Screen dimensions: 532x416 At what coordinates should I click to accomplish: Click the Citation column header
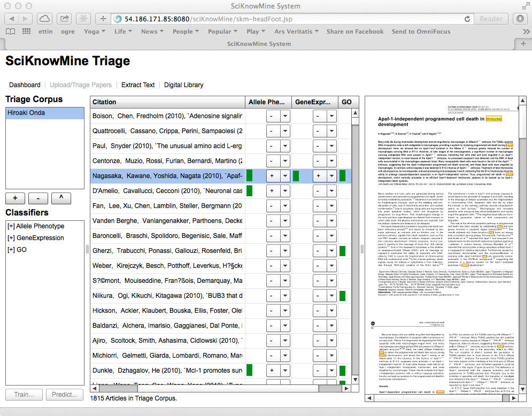point(167,102)
